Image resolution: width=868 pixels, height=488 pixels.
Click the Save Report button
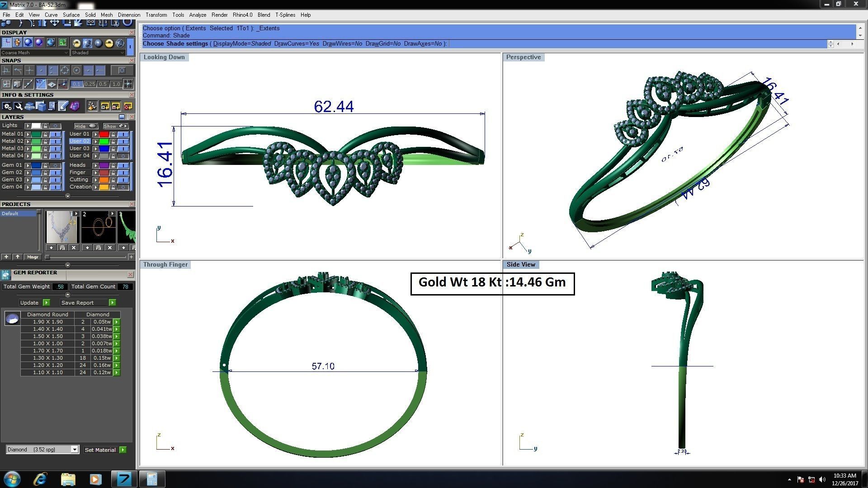click(88, 303)
